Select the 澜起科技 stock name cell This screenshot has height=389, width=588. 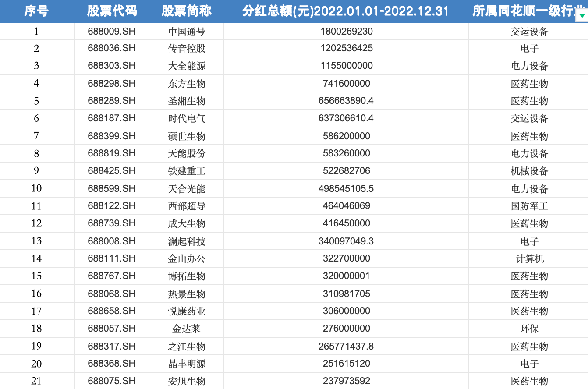(187, 241)
